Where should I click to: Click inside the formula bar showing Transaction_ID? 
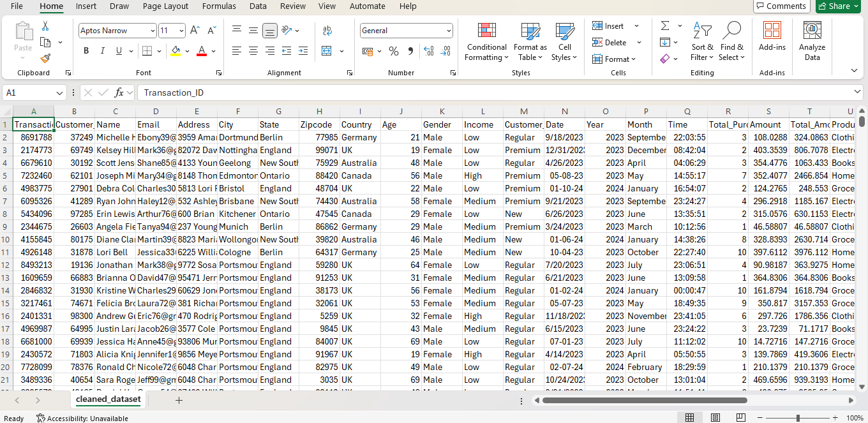pos(447,93)
